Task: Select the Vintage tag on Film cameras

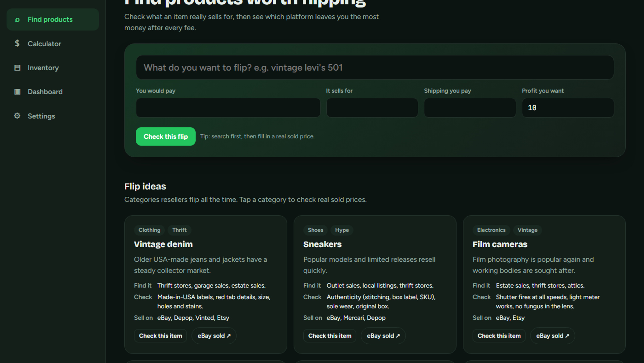Action: tap(527, 230)
